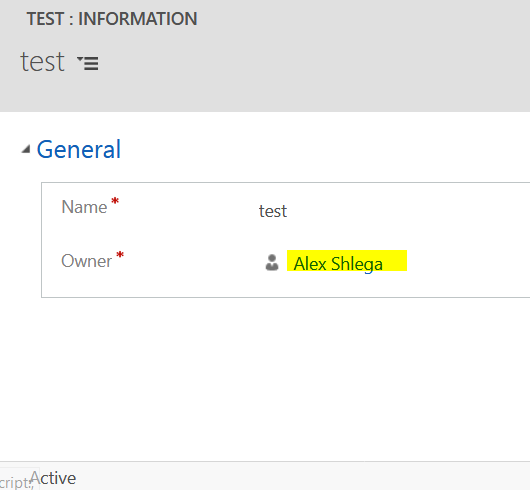Click the user silhouette icon in Owner field
This screenshot has width=530, height=490.
[x=272, y=263]
